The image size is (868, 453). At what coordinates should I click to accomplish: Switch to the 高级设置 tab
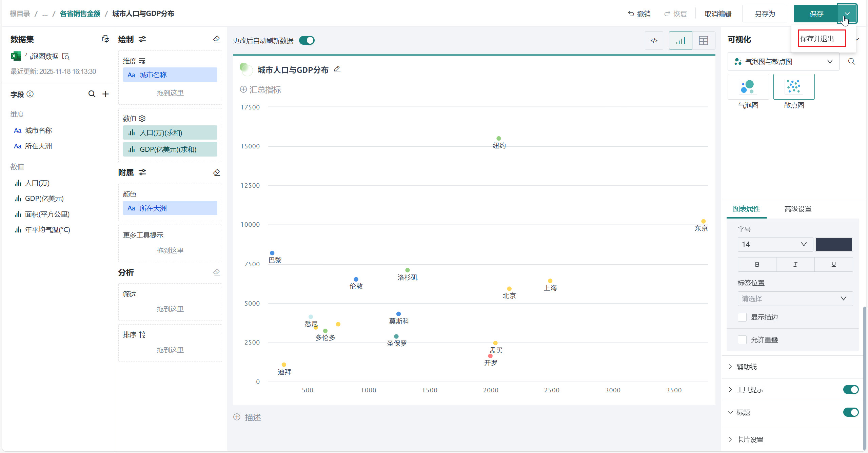click(x=798, y=209)
